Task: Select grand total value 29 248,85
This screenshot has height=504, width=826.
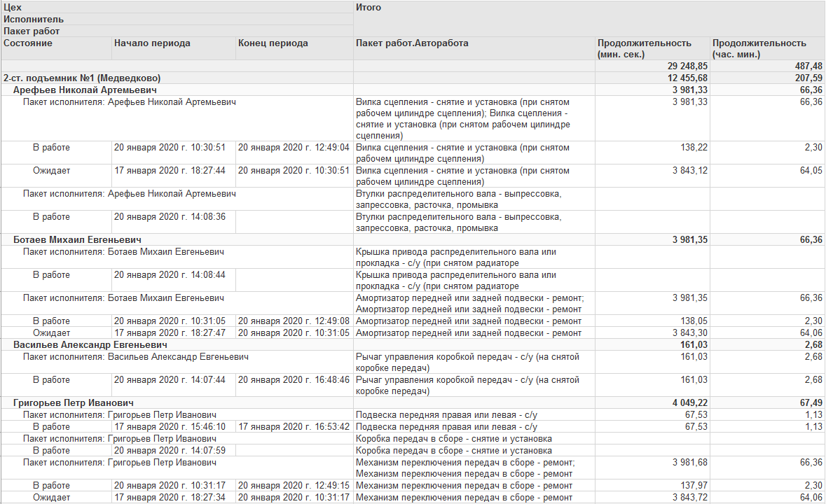Action: coord(687,66)
